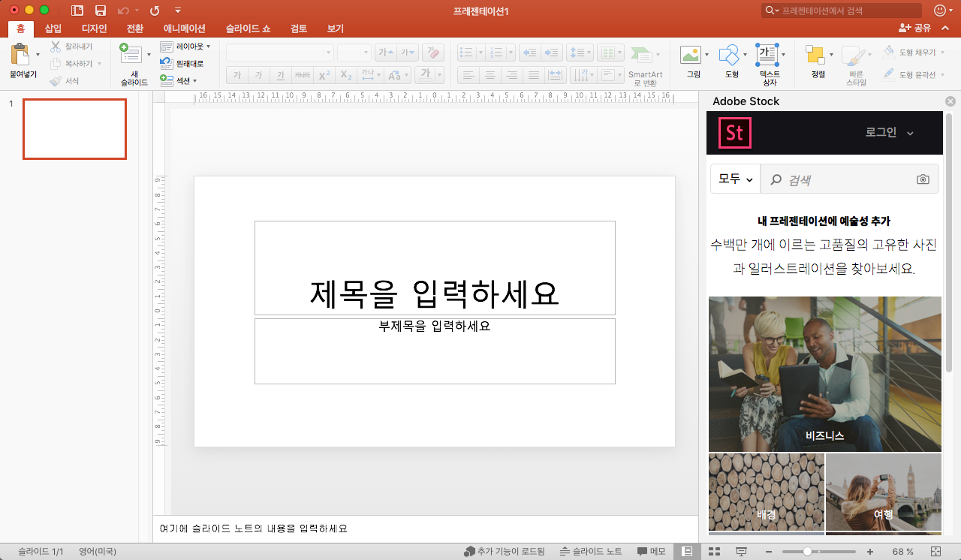This screenshot has height=560, width=961.
Task: Open the 모두 category dropdown in Adobe Stock
Action: 735,179
